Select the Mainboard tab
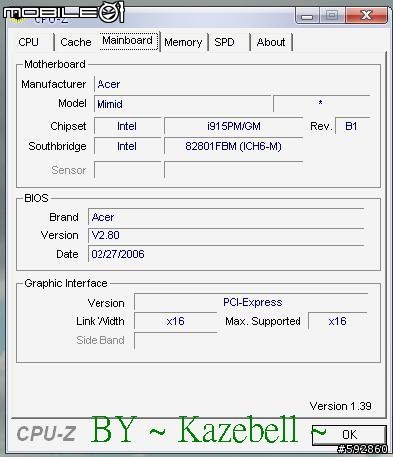393x457 pixels. [128, 41]
